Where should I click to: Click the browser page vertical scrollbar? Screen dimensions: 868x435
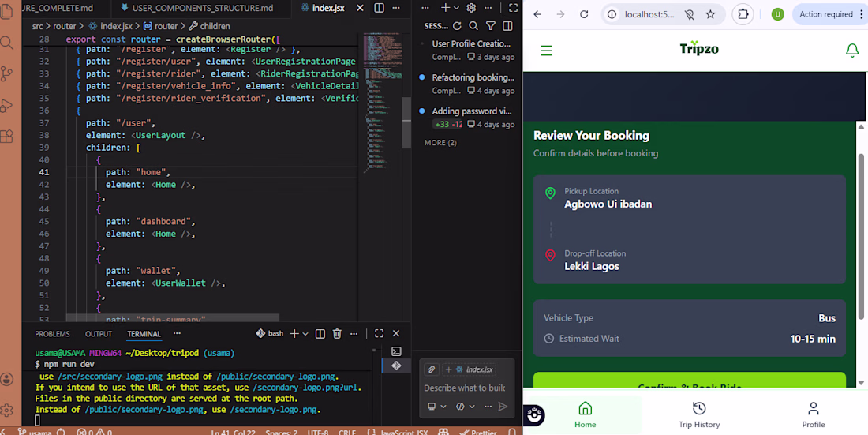(x=861, y=235)
